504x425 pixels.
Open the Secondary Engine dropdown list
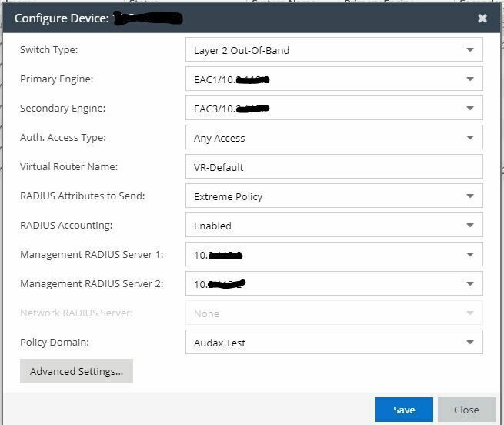point(469,109)
